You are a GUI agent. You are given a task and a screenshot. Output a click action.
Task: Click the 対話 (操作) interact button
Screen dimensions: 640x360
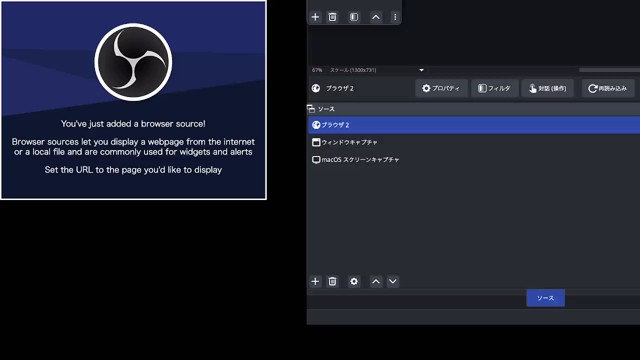547,88
